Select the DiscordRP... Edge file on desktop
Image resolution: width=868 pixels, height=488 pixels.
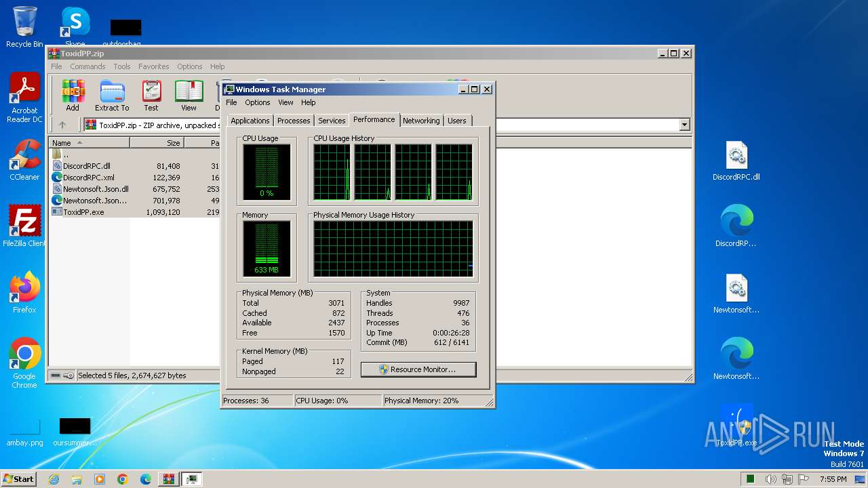[x=736, y=226]
